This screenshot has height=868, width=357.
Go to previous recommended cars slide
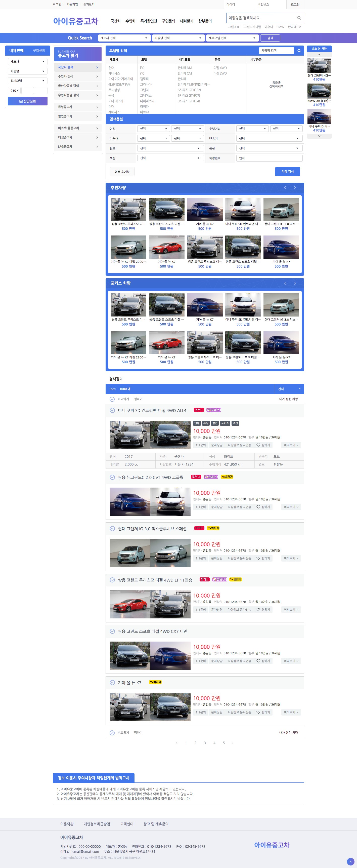(285, 188)
